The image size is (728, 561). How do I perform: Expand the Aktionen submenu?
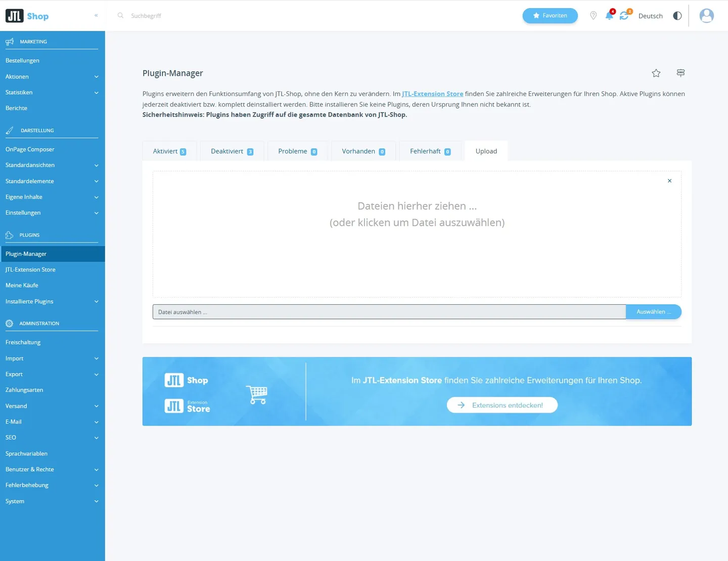(x=96, y=77)
